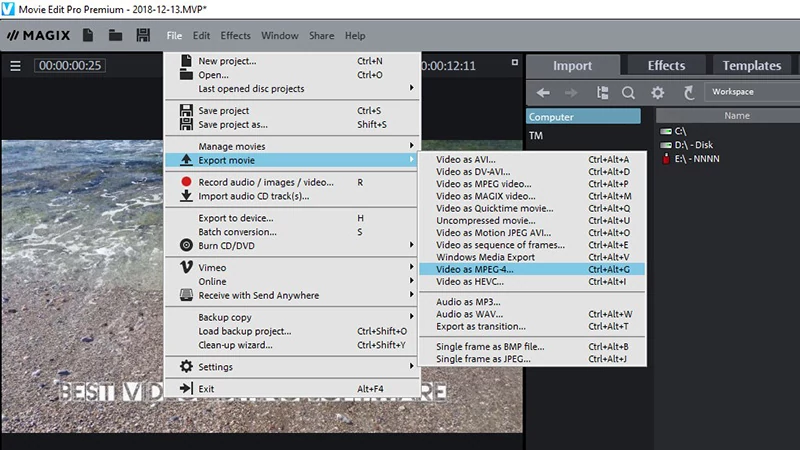This screenshot has width=800, height=450.
Task: Open the Edit menu
Action: click(x=201, y=36)
